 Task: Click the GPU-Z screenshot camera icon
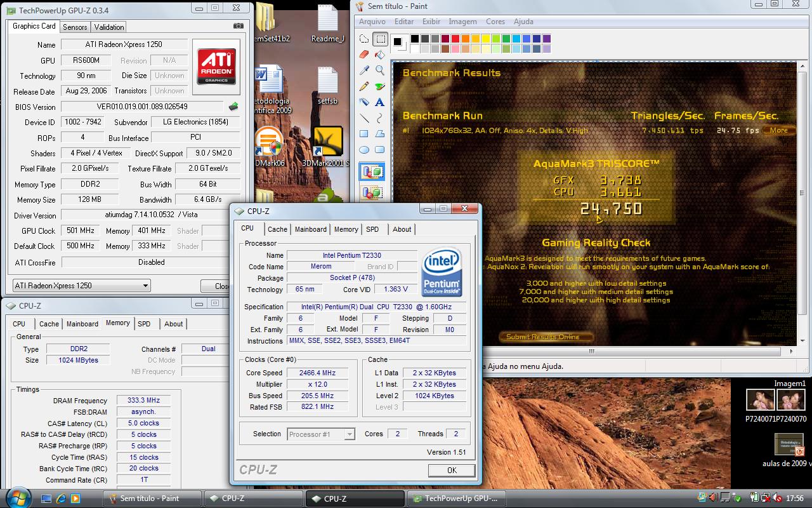[238, 26]
